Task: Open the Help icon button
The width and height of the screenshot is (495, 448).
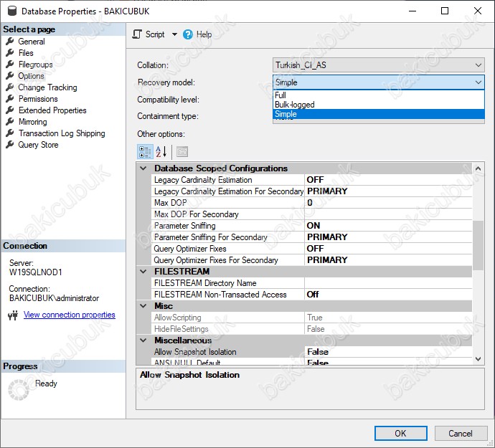Action: 188,34
